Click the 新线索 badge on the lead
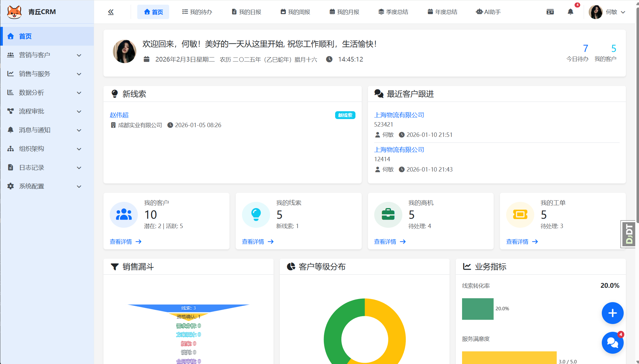Image resolution: width=639 pixels, height=364 pixels. tap(345, 115)
